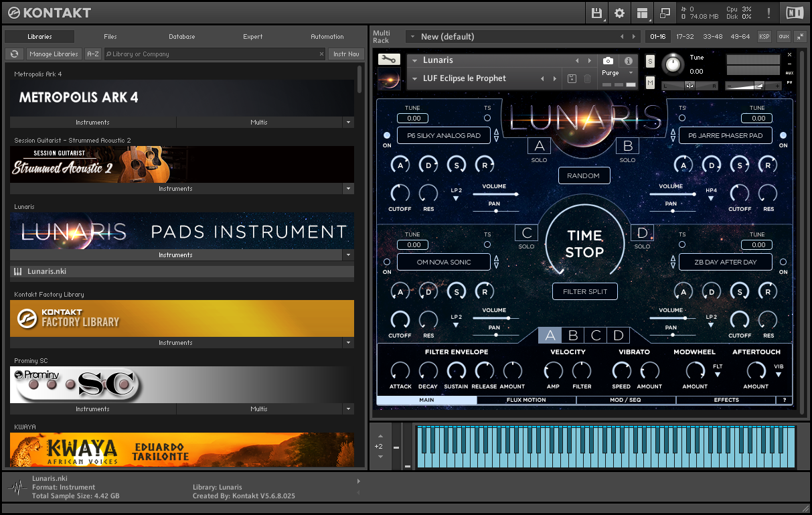Screen dimensions: 812x515
Task: Click Instr Nav button
Action: tap(346, 54)
